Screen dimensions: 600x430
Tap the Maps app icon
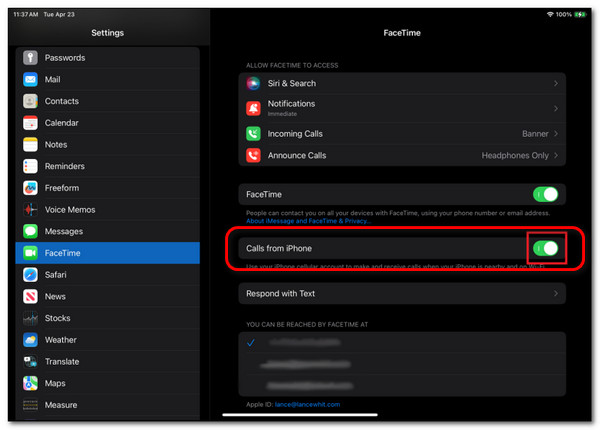pyautogui.click(x=30, y=383)
